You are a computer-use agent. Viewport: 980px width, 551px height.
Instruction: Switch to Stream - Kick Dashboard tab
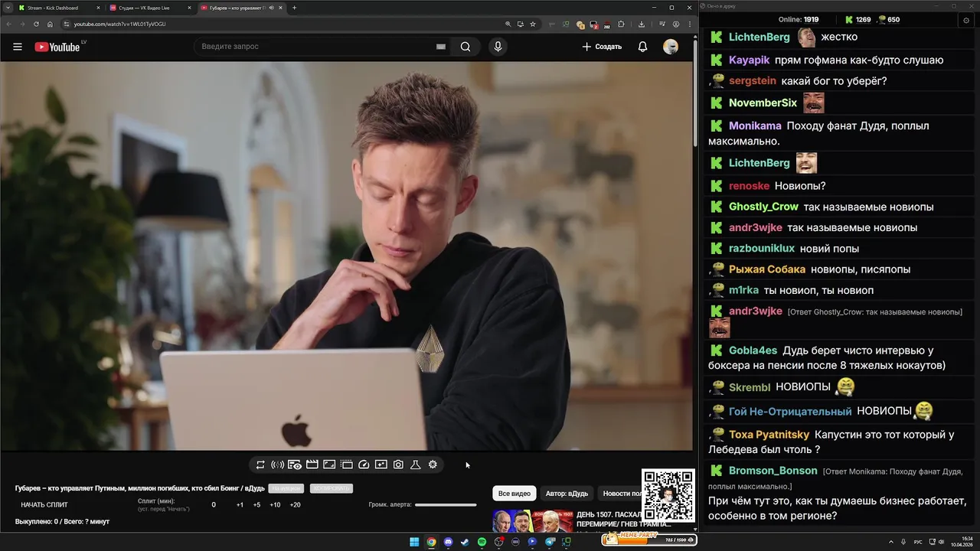pos(59,8)
